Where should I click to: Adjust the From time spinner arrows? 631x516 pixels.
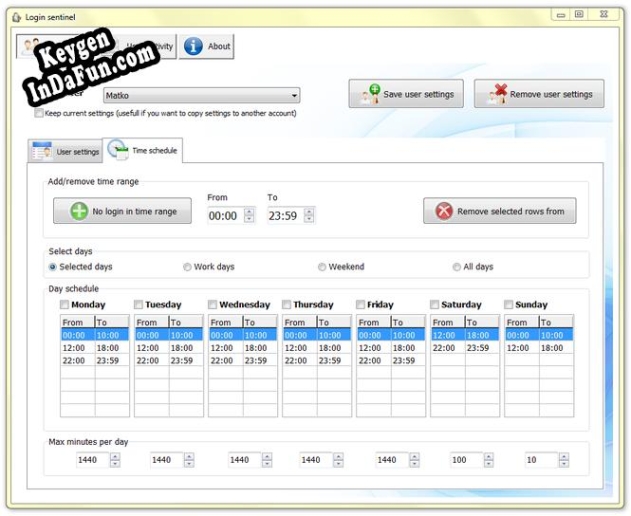249,215
